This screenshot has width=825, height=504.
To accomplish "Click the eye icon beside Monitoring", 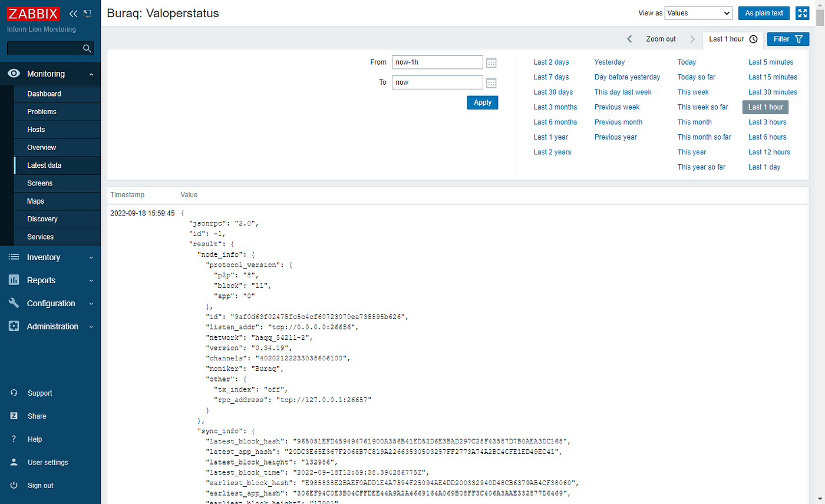I will point(14,74).
